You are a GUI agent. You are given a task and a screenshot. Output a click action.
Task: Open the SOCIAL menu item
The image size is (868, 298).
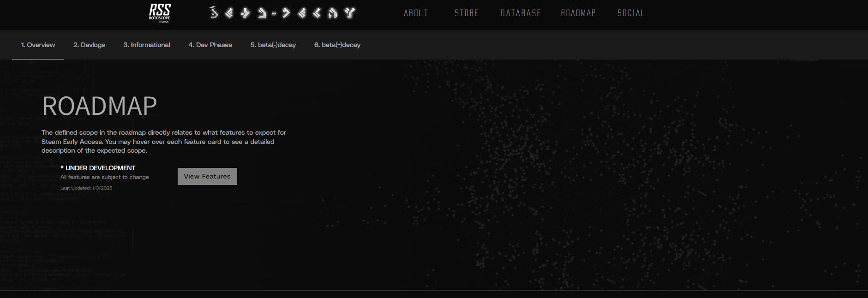(631, 13)
